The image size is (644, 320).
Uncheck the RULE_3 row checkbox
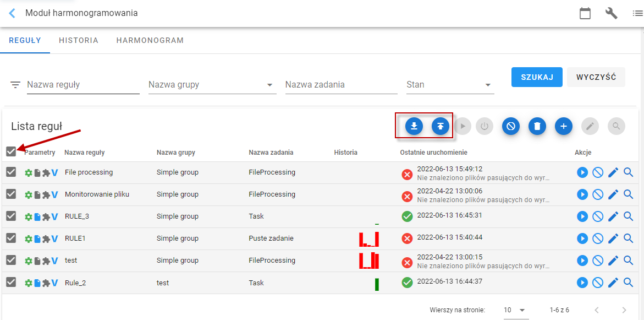(x=11, y=216)
